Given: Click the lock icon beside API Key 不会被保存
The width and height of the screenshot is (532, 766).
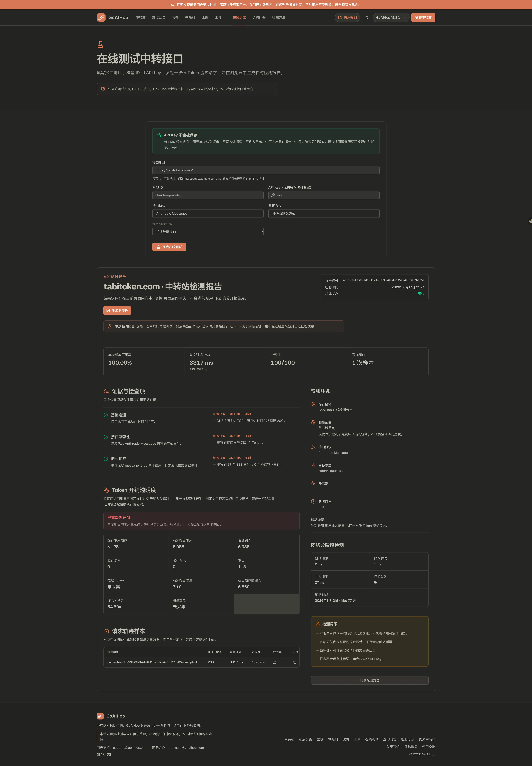Looking at the screenshot, I should [159, 135].
